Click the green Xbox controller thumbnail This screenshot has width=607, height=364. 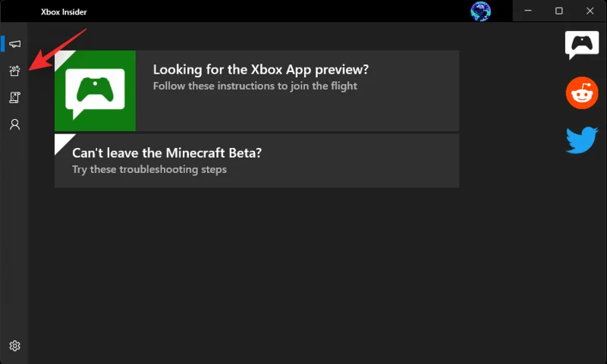(x=96, y=91)
